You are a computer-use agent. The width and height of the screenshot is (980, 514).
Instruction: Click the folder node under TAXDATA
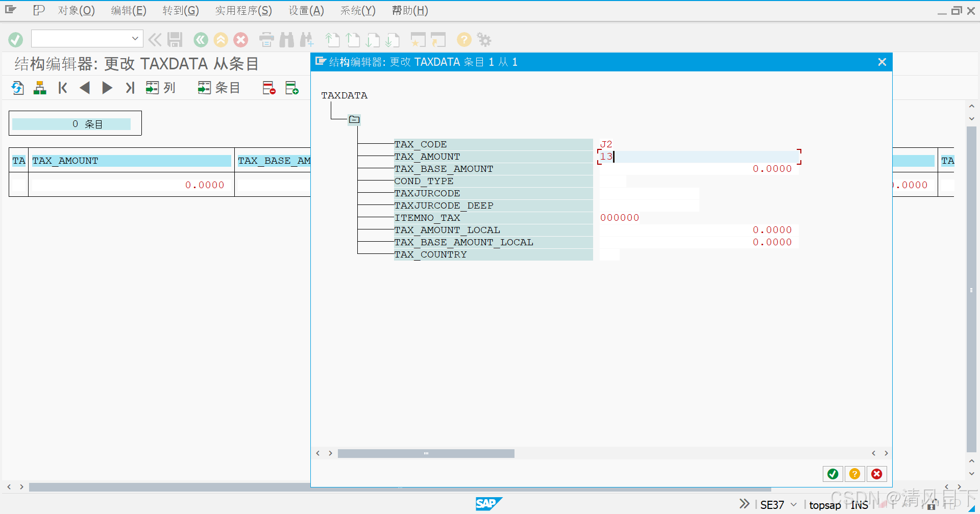pyautogui.click(x=355, y=119)
